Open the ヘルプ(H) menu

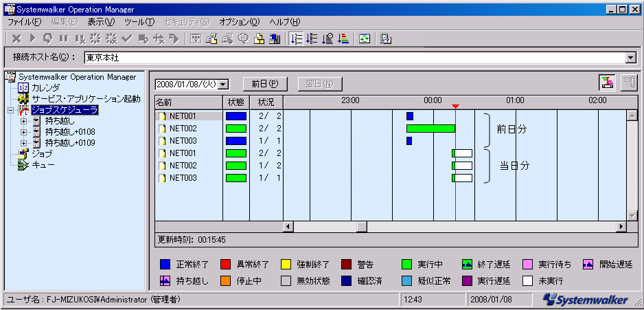click(285, 22)
